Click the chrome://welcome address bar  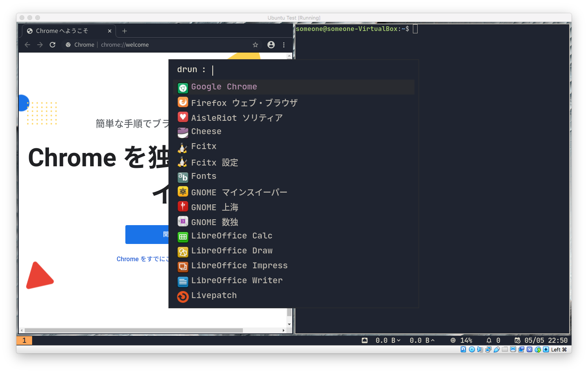point(162,45)
